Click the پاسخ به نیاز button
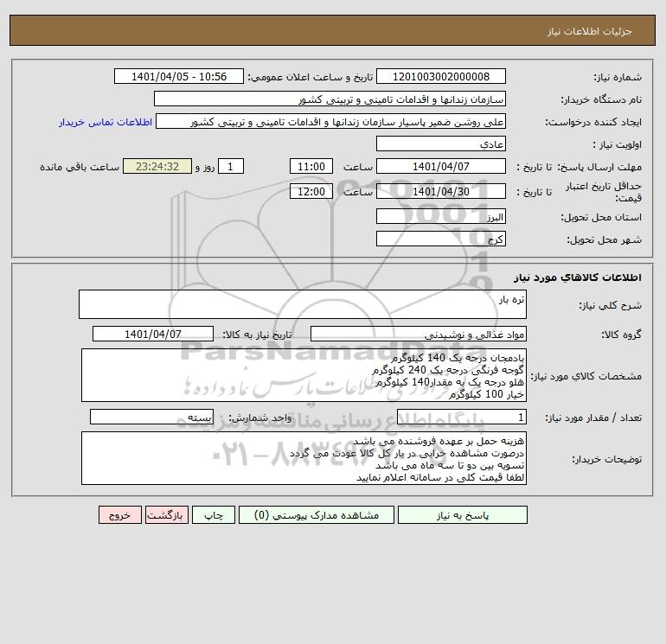Screen dimensions: 666x644 click(462, 515)
